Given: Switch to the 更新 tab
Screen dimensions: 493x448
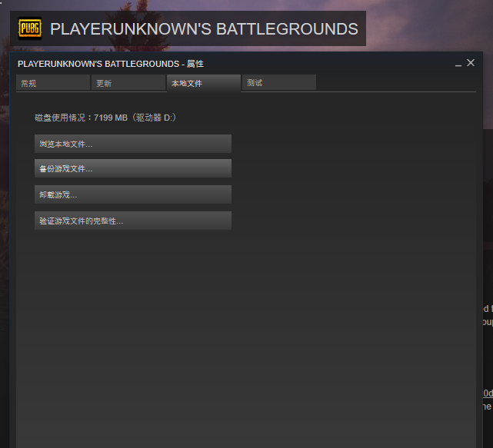Looking at the screenshot, I should click(128, 83).
